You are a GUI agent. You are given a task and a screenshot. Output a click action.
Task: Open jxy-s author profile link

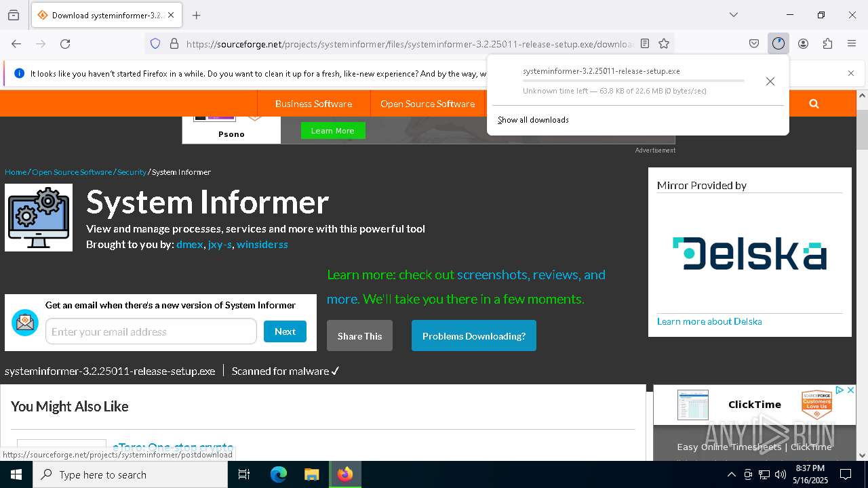pos(220,244)
